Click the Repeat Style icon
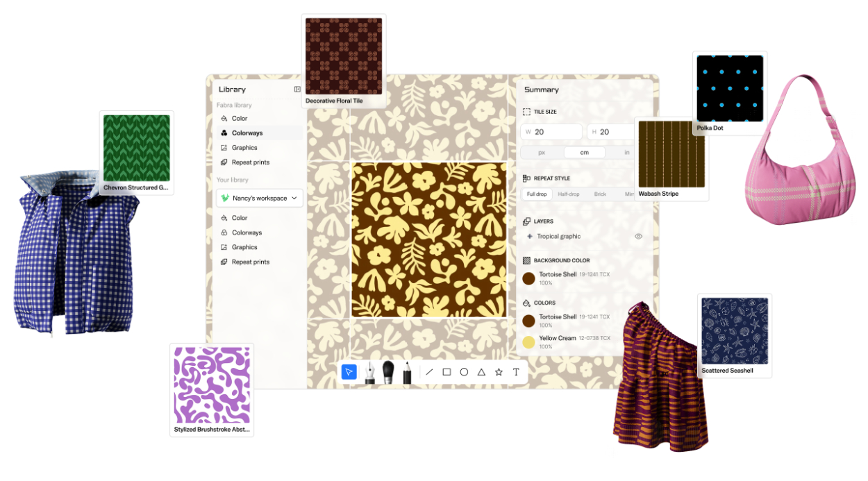This screenshot has width=868, height=481. click(x=526, y=178)
